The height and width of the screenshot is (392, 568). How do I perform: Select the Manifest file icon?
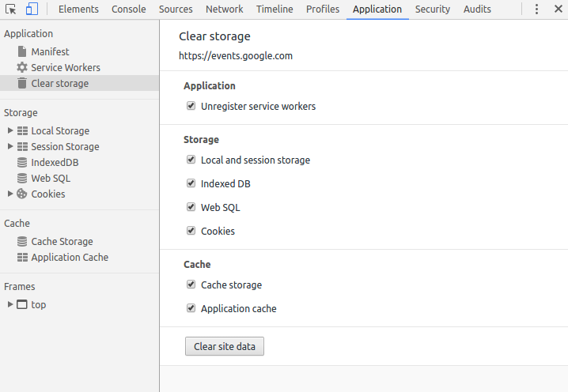point(22,52)
